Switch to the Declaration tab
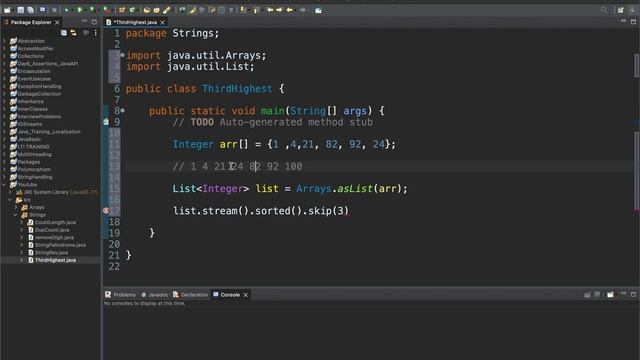This screenshot has width=640, height=360. coord(190,295)
